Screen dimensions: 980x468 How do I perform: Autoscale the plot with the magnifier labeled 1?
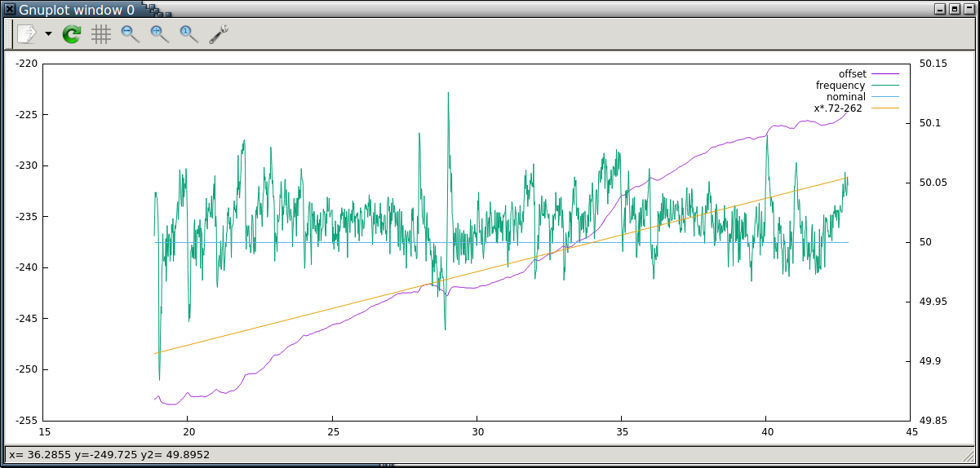pos(189,34)
